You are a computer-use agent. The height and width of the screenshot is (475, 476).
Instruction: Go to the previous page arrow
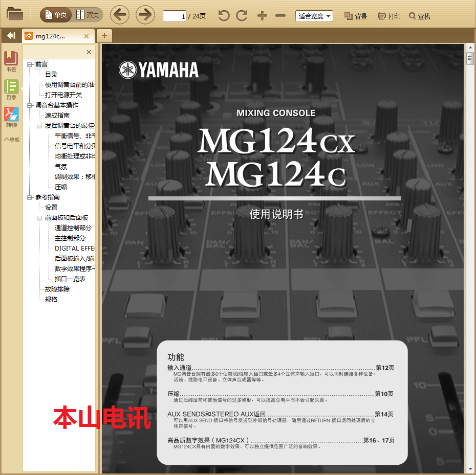pyautogui.click(x=120, y=14)
